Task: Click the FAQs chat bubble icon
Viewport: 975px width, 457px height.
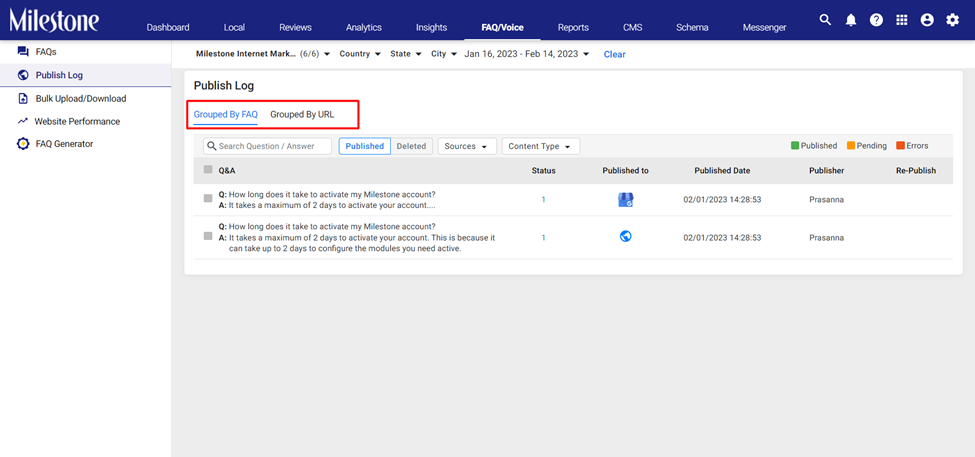Action: 23,51
